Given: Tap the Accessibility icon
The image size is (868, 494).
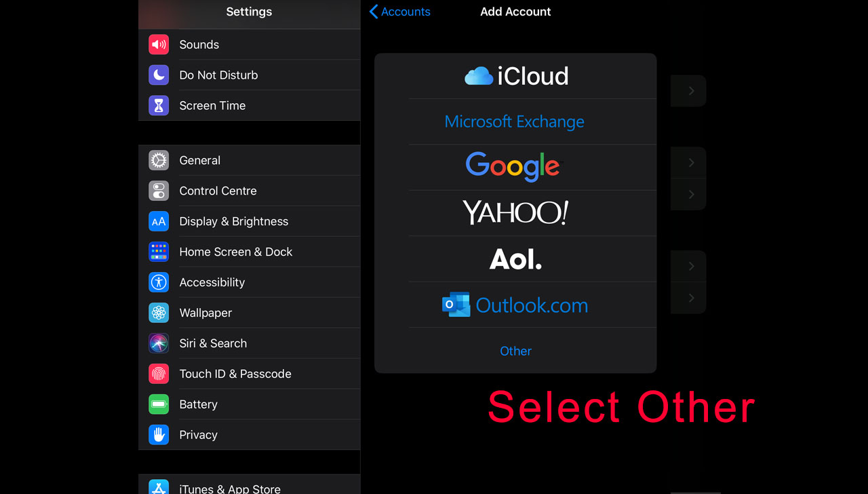Looking at the screenshot, I should coord(159,282).
